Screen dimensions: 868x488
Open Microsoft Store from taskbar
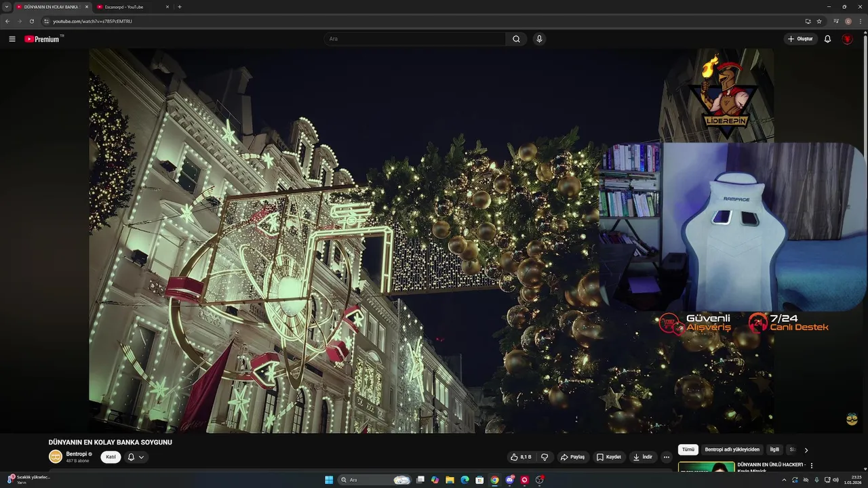[x=479, y=480]
